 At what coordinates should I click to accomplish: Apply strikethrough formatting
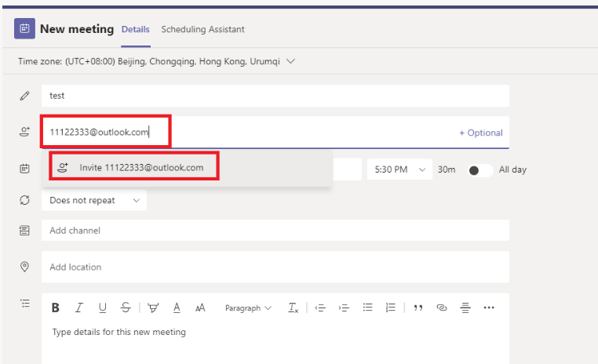[x=126, y=308]
